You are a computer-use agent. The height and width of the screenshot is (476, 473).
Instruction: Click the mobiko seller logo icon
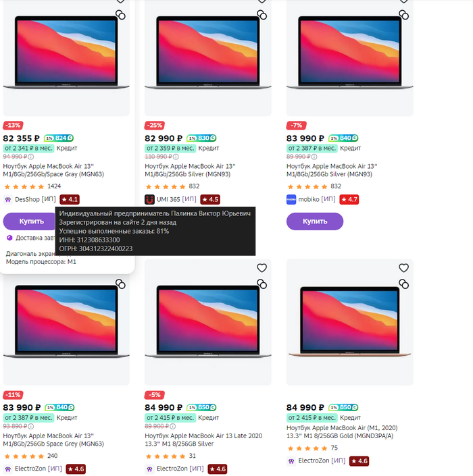coord(291,199)
